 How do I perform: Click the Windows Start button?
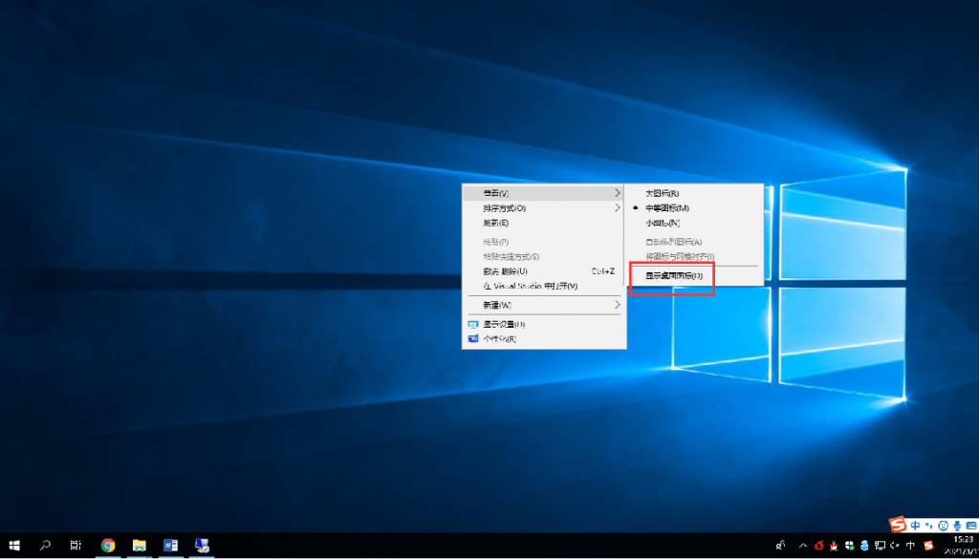14,546
